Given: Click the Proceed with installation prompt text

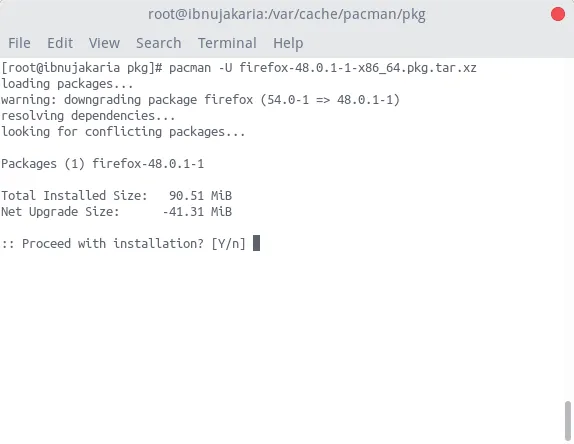Looking at the screenshot, I should (x=123, y=243).
